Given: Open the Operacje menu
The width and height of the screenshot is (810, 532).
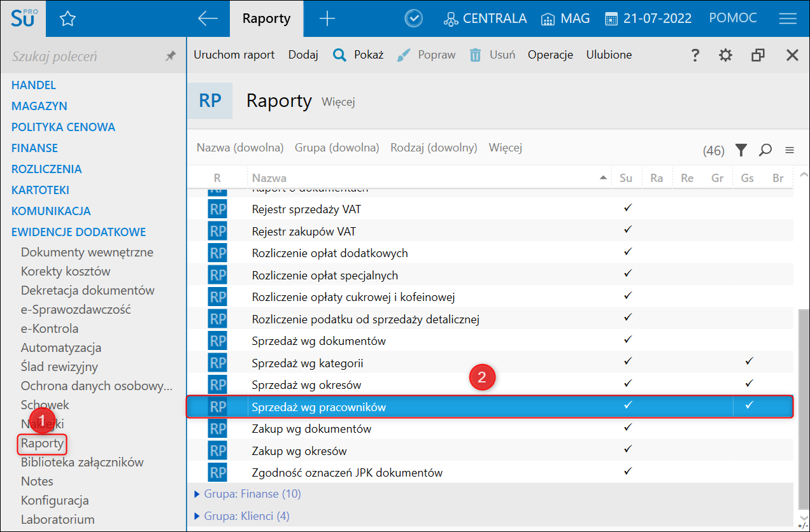Looking at the screenshot, I should tap(550, 55).
